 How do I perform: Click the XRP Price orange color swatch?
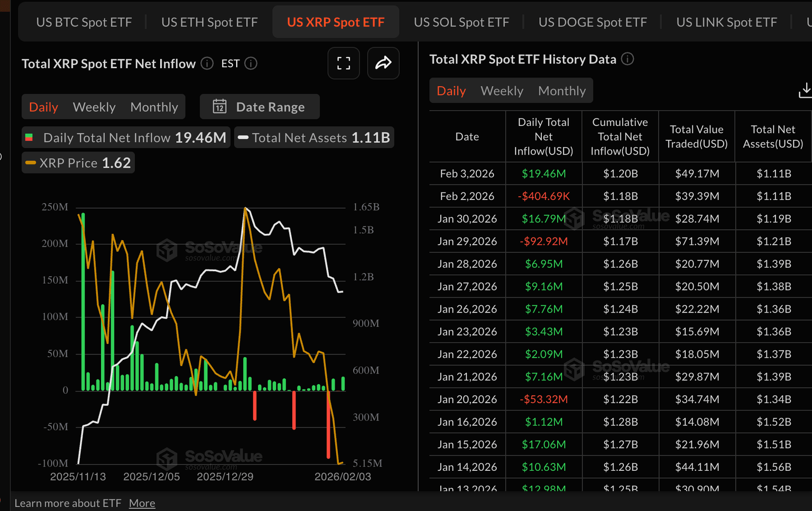tap(31, 163)
